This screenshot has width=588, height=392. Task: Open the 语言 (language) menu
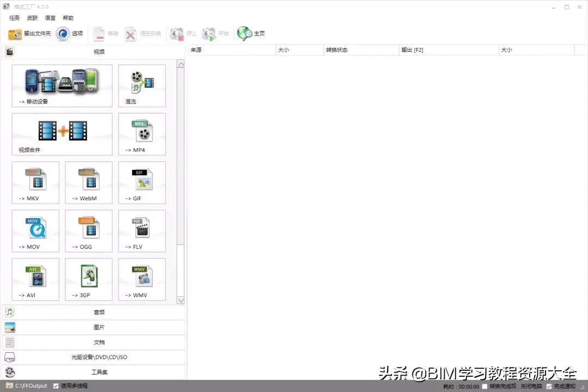click(50, 17)
